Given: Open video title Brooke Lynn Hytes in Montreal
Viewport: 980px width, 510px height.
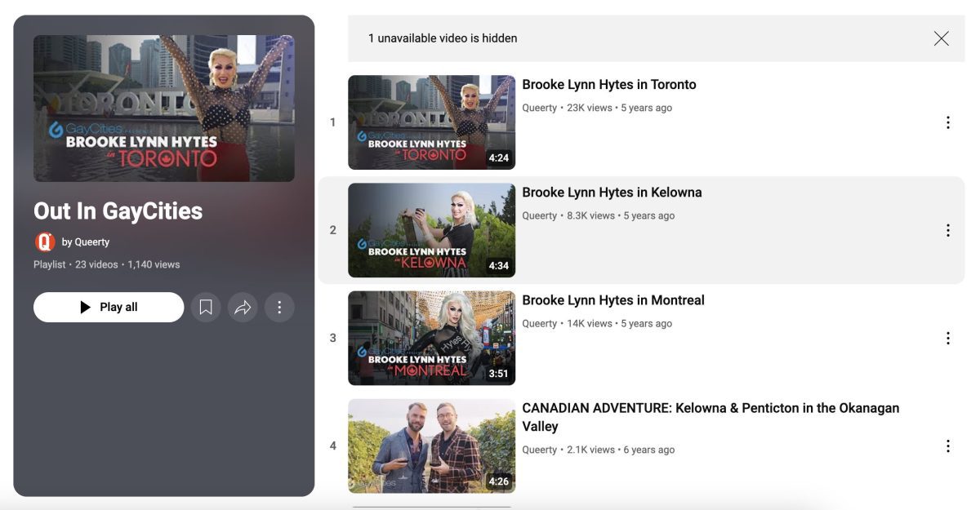Looking at the screenshot, I should [613, 300].
